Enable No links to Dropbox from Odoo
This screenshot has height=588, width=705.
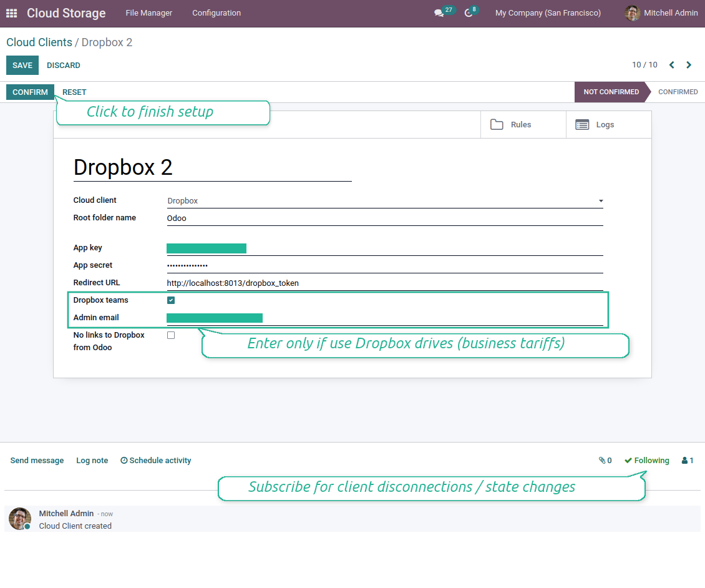[171, 335]
